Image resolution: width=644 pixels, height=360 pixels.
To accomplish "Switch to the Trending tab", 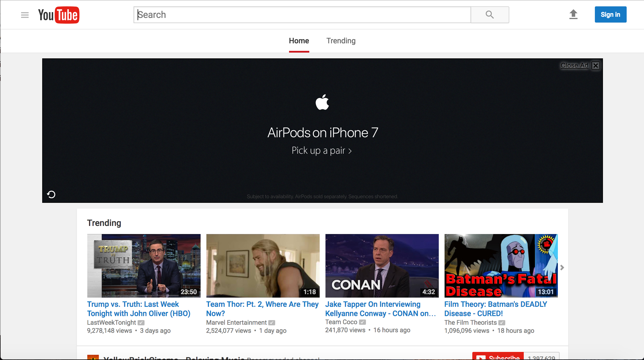I will tap(341, 41).
